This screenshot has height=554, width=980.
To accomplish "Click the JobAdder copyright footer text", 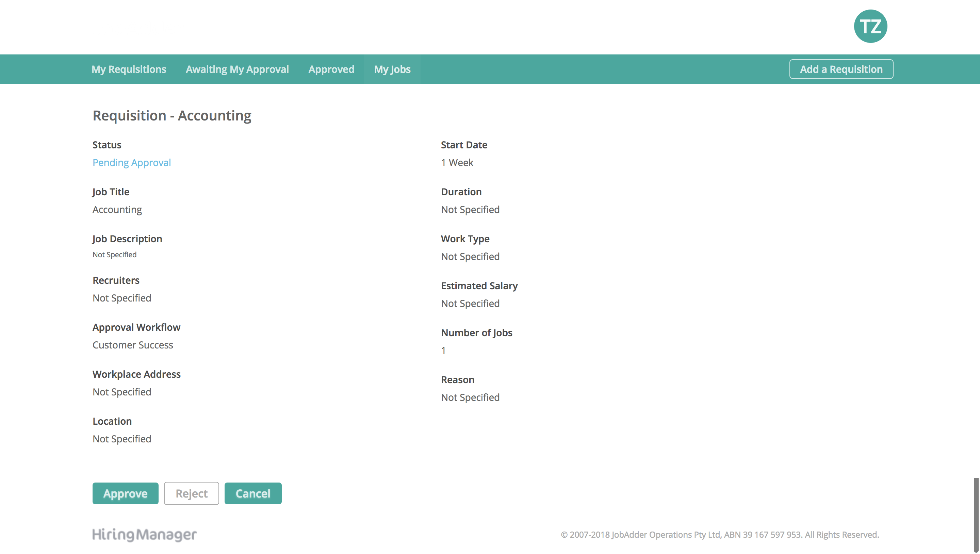I will pyautogui.click(x=719, y=535).
